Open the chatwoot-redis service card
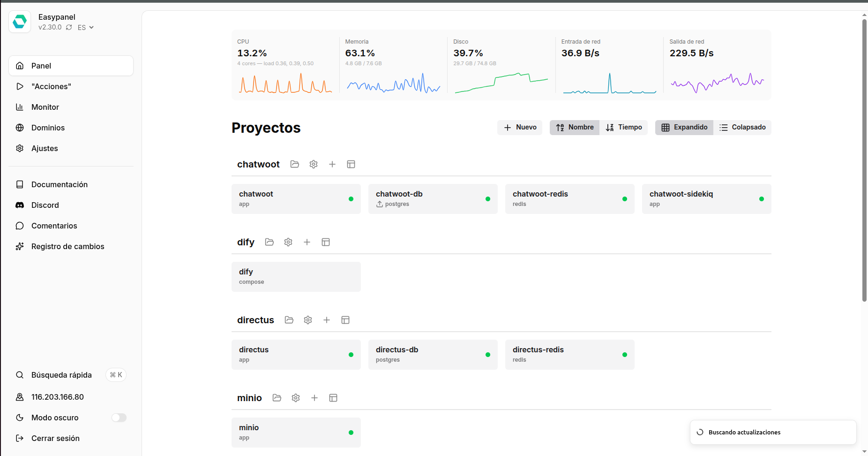This screenshot has height=456, width=868. click(570, 199)
